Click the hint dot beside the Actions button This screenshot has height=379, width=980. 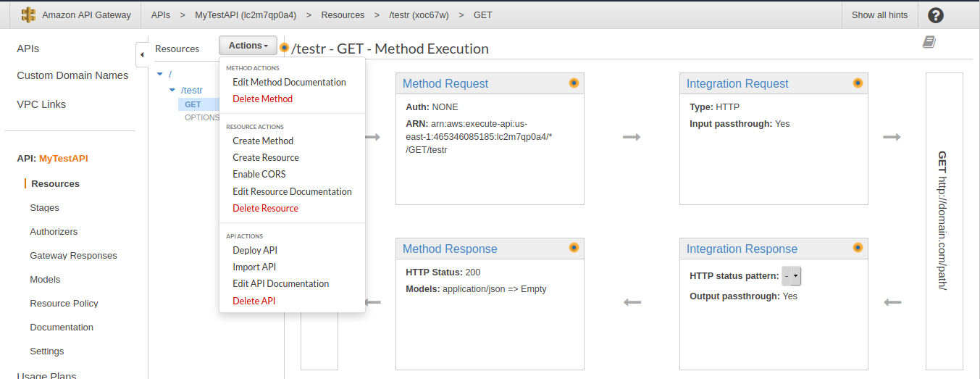click(x=285, y=47)
